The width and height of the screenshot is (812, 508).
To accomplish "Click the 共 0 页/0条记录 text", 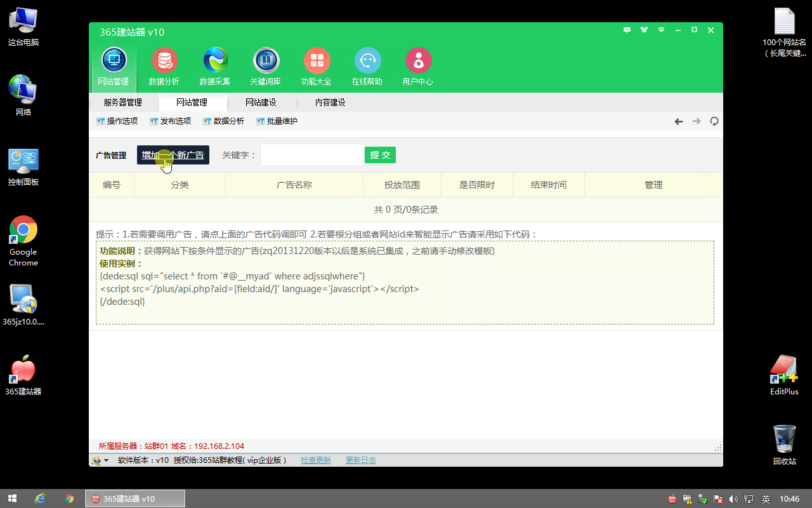I will [406, 210].
